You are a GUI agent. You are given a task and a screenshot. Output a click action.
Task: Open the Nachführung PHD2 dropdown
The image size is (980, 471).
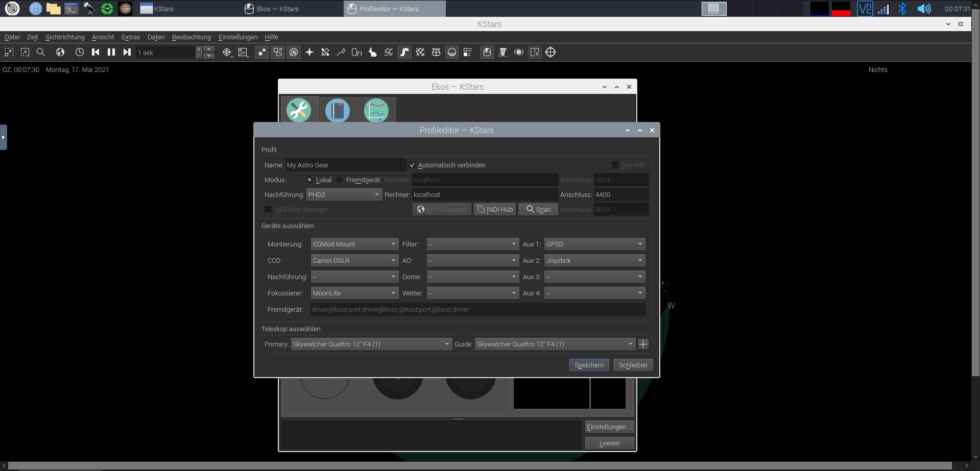(344, 194)
